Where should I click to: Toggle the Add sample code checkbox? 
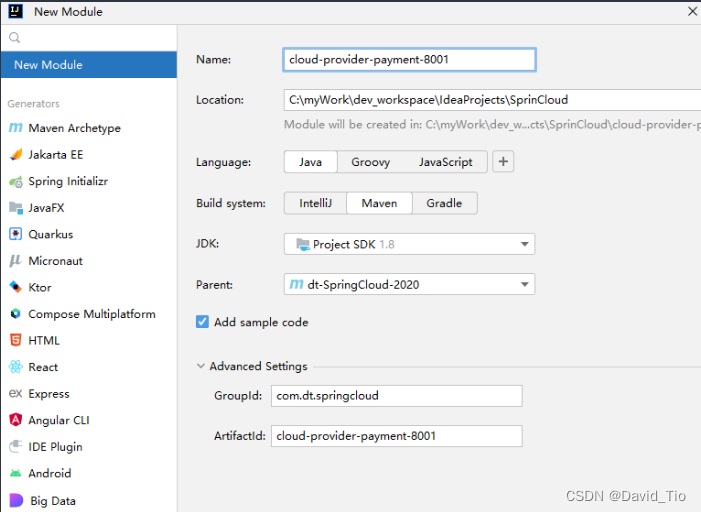point(202,322)
